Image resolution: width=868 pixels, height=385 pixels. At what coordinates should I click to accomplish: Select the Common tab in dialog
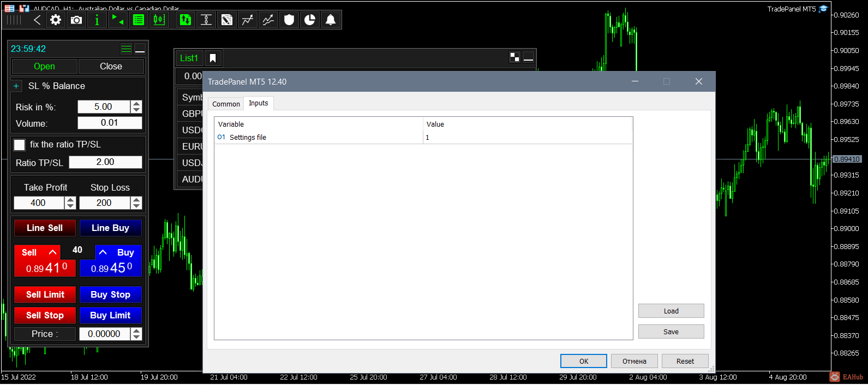click(226, 104)
